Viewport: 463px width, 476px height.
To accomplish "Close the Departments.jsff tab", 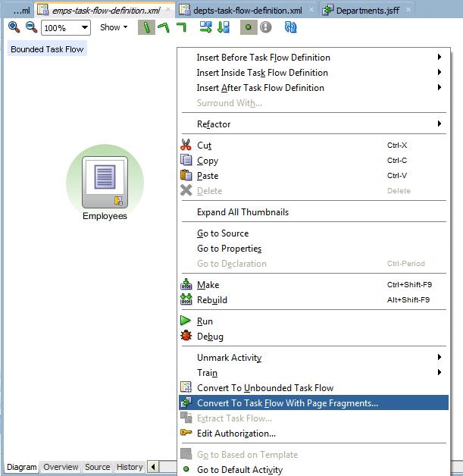I will click(x=408, y=10).
